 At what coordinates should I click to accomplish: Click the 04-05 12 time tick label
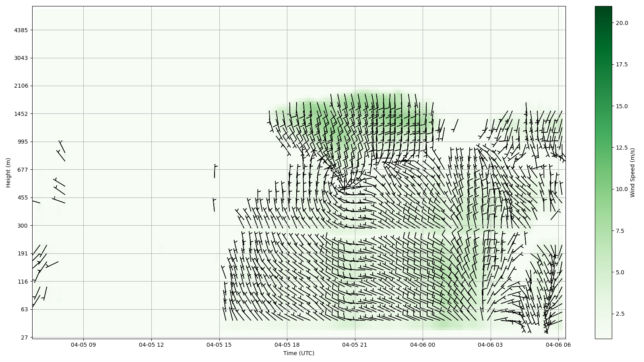pos(151,345)
